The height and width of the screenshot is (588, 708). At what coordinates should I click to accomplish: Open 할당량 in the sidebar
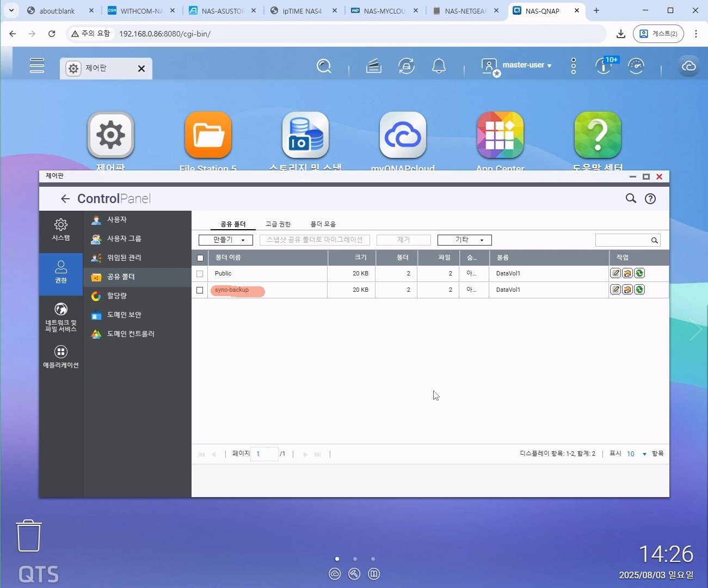point(116,296)
